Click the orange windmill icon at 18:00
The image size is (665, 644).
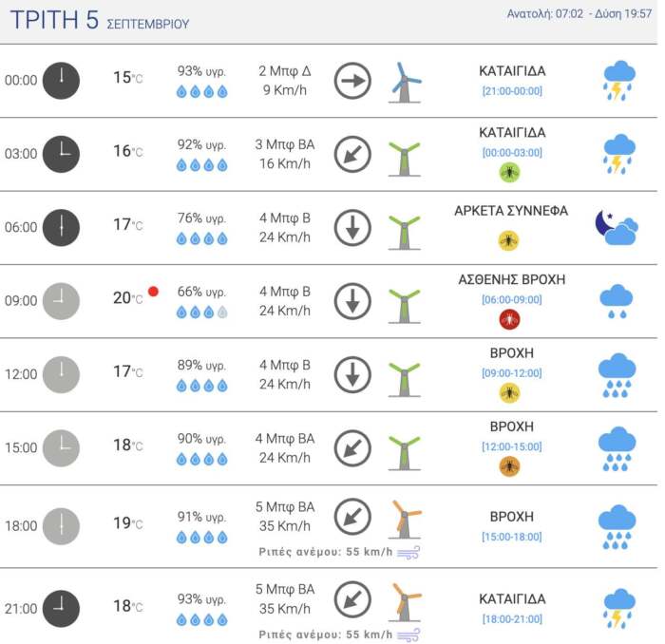click(x=406, y=520)
